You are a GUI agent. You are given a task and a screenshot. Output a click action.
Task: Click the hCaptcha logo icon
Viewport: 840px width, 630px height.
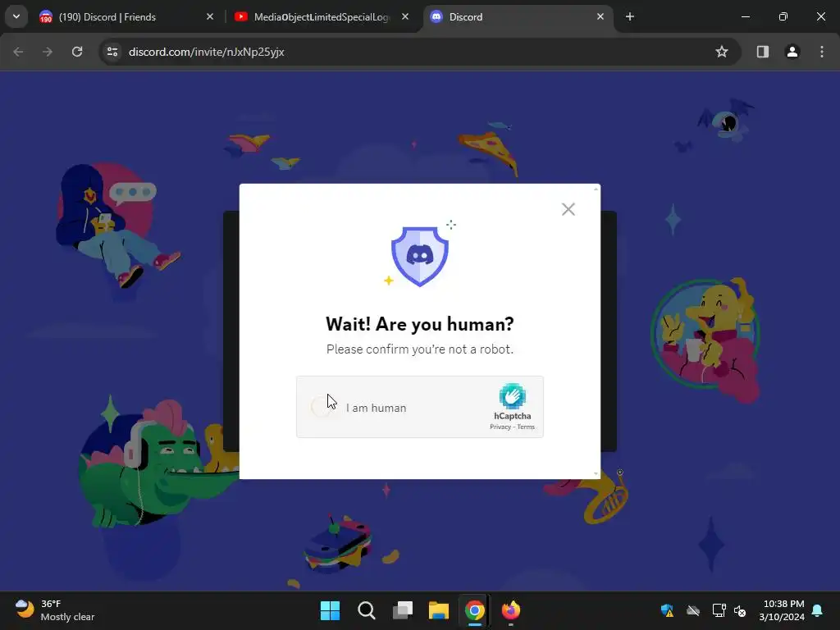coord(512,396)
